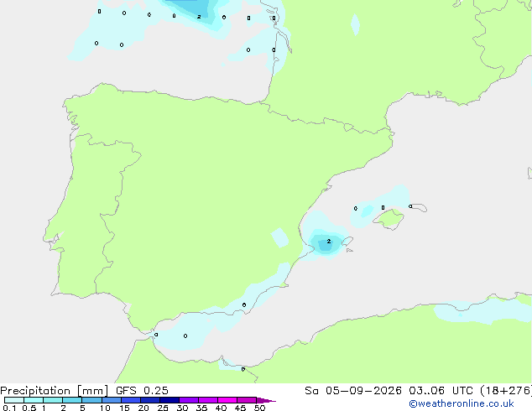This screenshot has width=532, height=411.
Task: Click the '(18+276)' forecast run text
Action: pyautogui.click(x=505, y=391)
